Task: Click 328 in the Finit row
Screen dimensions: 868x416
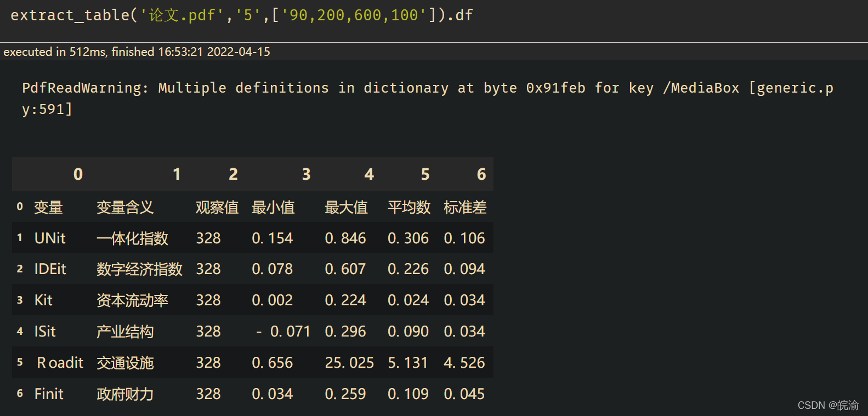Action: [208, 394]
